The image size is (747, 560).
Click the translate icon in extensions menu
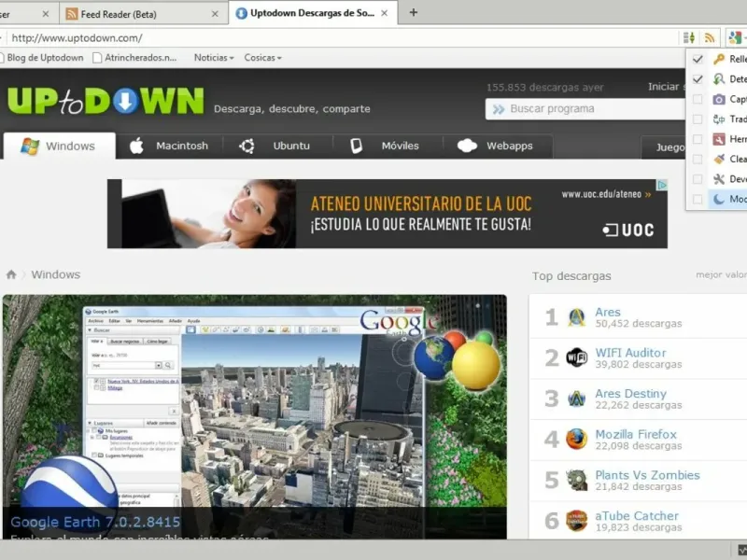[x=719, y=119]
